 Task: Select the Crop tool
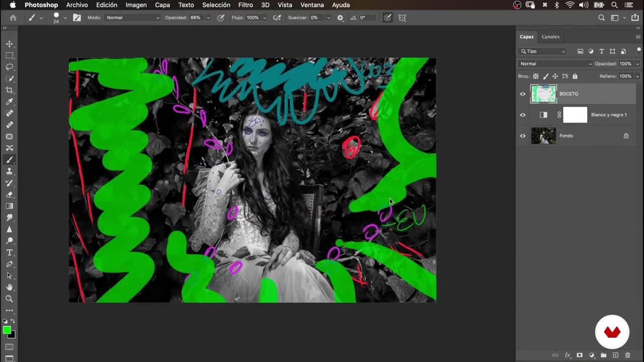click(10, 90)
